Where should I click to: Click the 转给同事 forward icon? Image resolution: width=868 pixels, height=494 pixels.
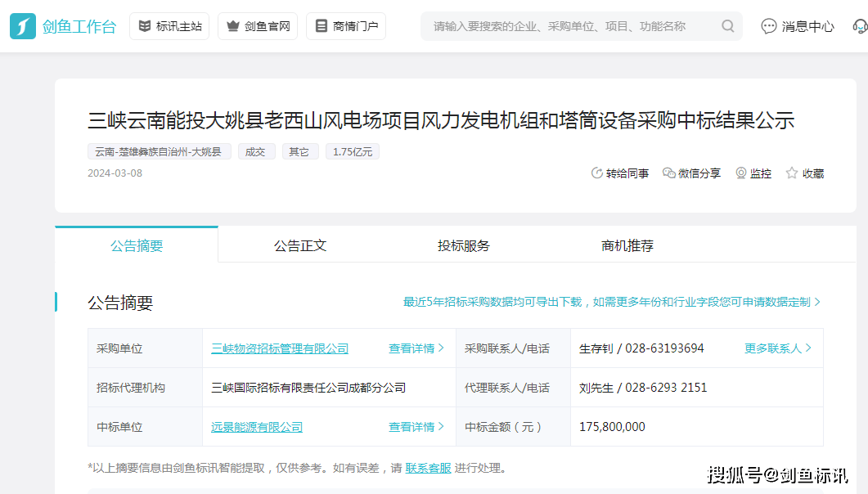596,173
